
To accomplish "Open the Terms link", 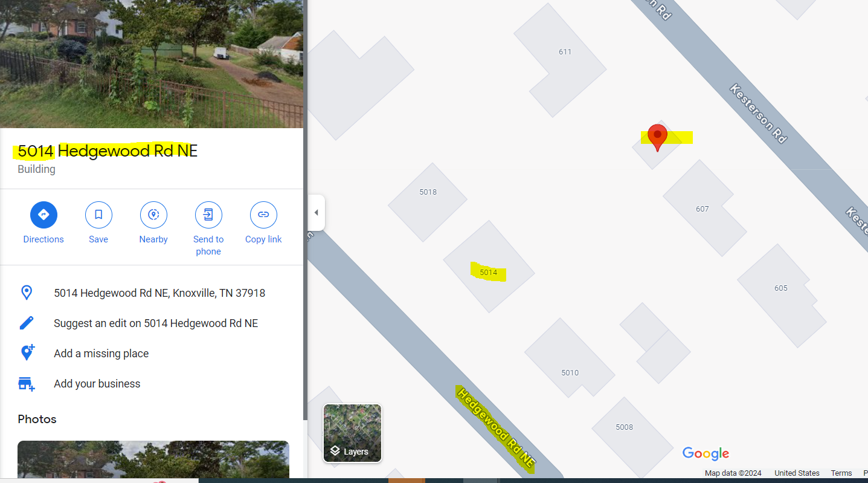I will 841,473.
